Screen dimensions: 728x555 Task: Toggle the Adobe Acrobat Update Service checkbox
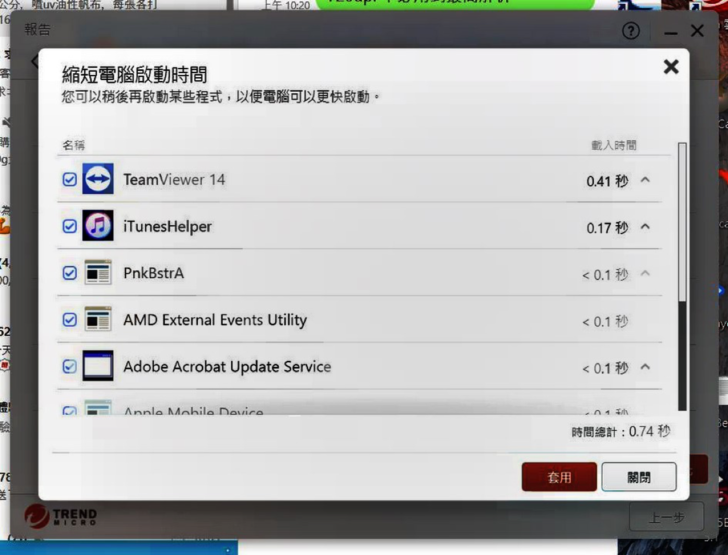pyautogui.click(x=70, y=366)
